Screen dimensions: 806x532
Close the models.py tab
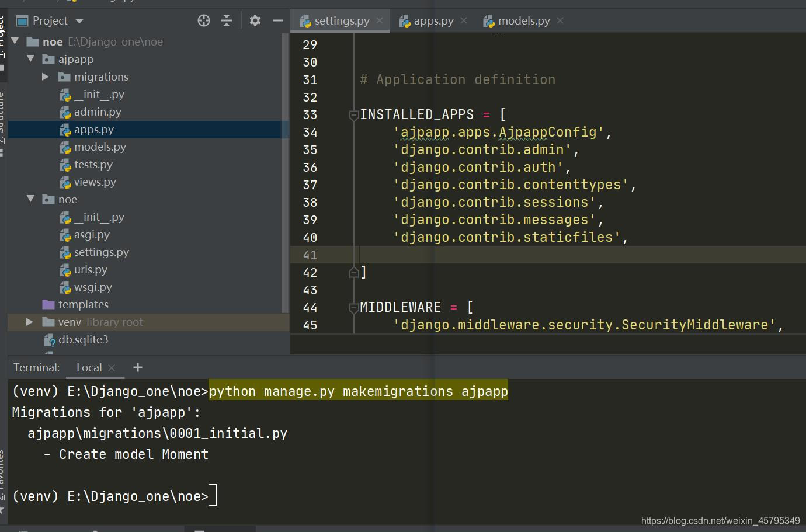(x=560, y=20)
